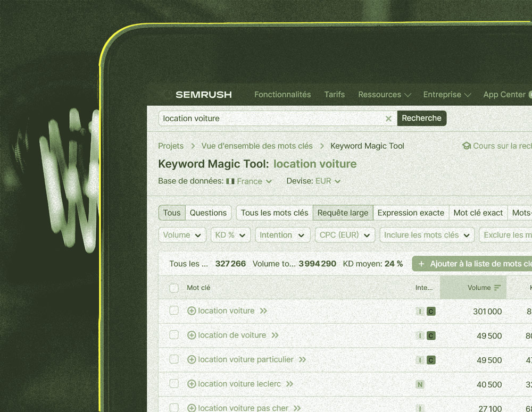
Task: Click double-arrow icon after location de voiture
Action: 275,335
